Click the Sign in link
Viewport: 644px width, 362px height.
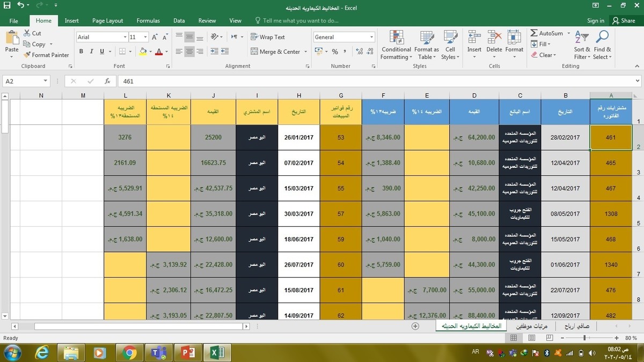coord(596,20)
